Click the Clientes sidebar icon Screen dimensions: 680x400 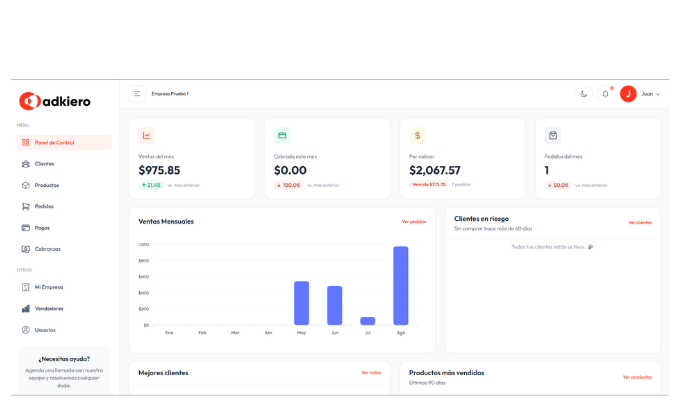pyautogui.click(x=26, y=164)
